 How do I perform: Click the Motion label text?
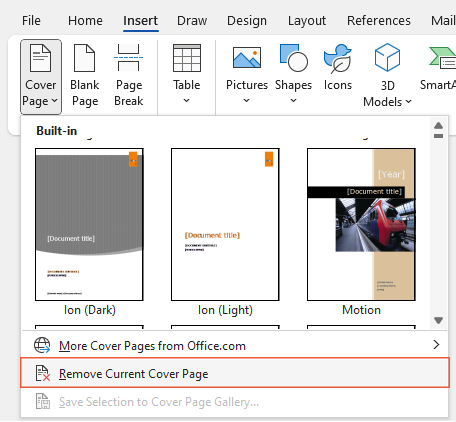point(361,310)
